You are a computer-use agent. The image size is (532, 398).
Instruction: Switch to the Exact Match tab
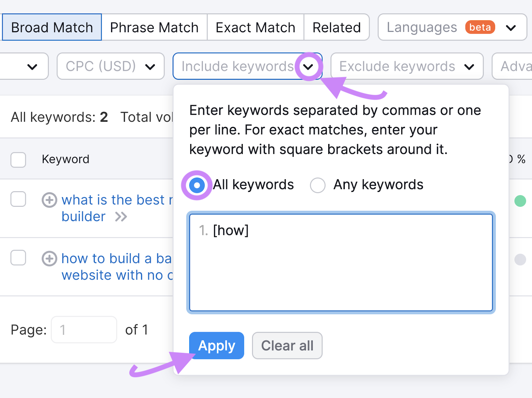pos(255,27)
